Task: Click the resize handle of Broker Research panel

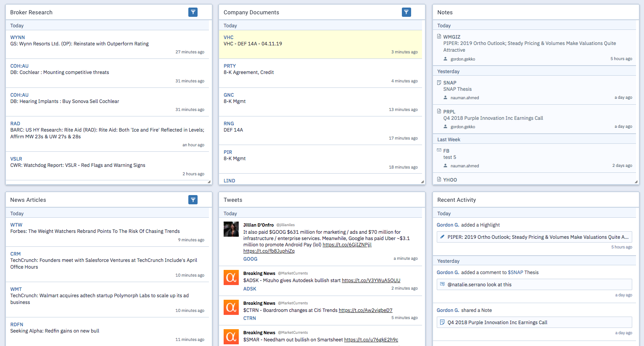Action: pos(209,182)
